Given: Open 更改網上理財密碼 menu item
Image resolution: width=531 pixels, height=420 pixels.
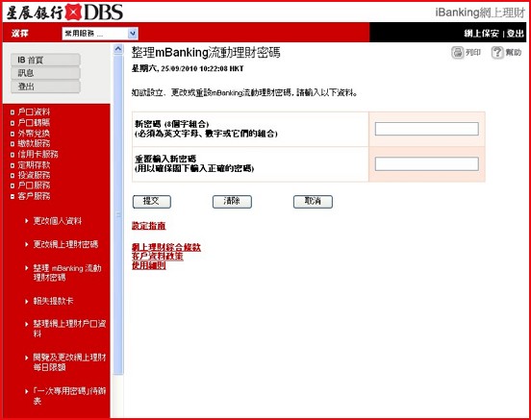Looking at the screenshot, I should (65, 244).
